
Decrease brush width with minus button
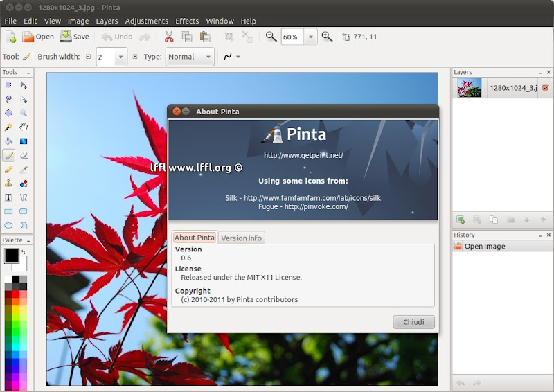click(x=89, y=57)
